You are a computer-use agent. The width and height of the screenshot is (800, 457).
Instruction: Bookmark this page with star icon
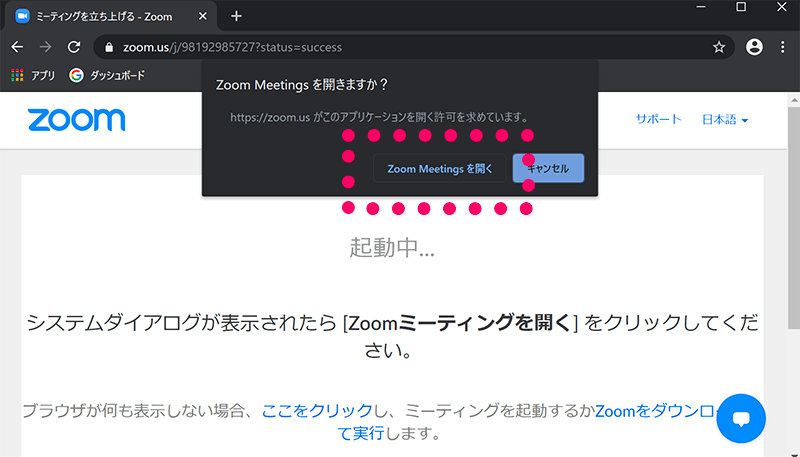(719, 47)
